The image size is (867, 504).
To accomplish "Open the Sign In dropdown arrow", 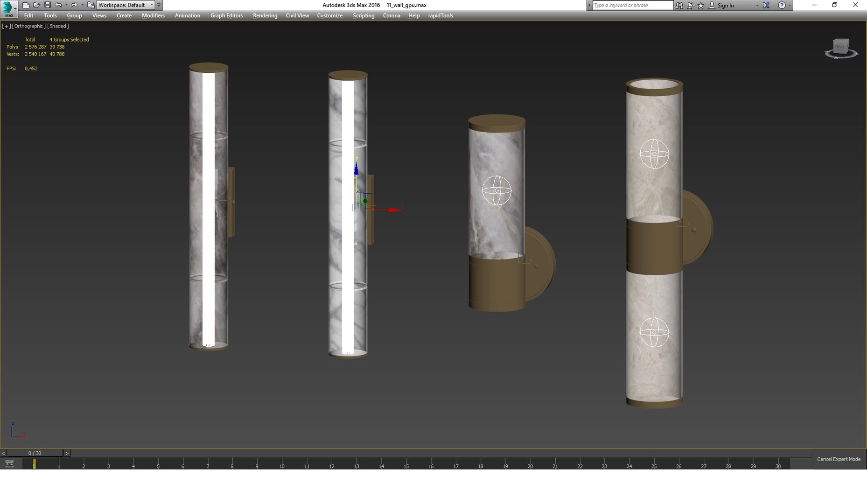I will (x=757, y=6).
